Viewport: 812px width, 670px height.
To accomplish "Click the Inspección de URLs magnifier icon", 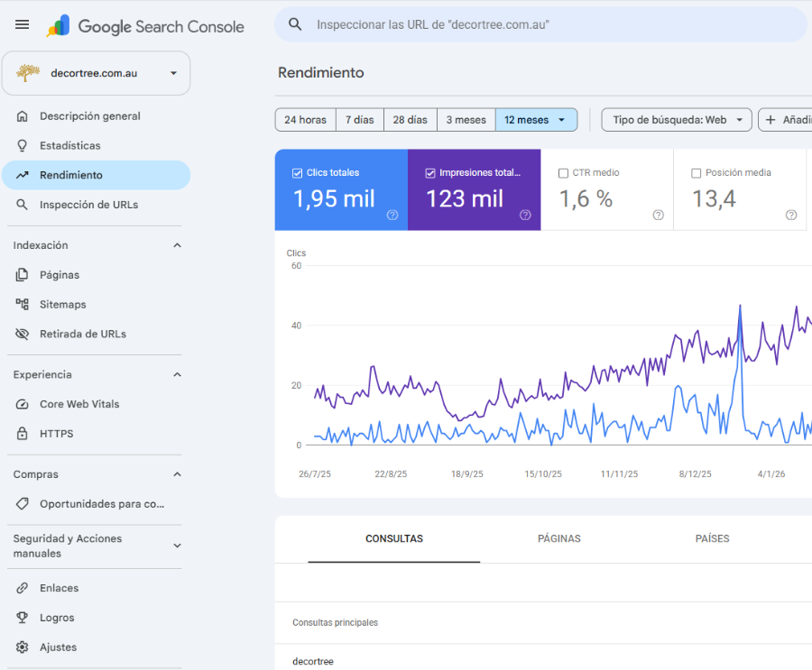I will [23, 205].
